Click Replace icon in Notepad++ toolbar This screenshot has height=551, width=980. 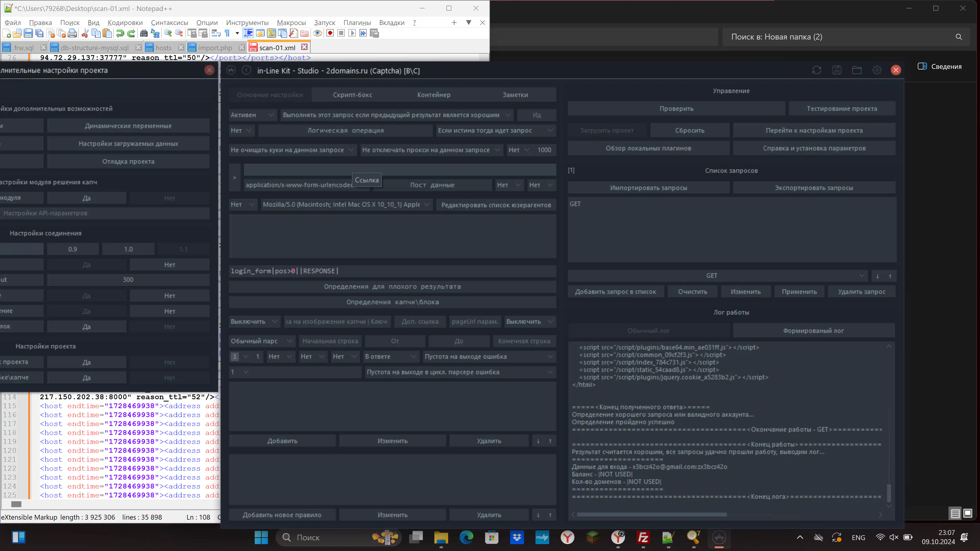click(x=155, y=33)
